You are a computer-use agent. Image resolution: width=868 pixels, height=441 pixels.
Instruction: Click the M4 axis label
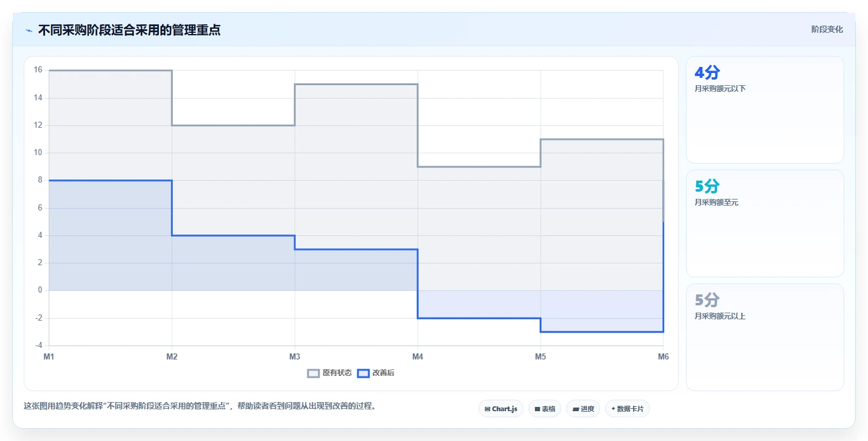coord(418,357)
